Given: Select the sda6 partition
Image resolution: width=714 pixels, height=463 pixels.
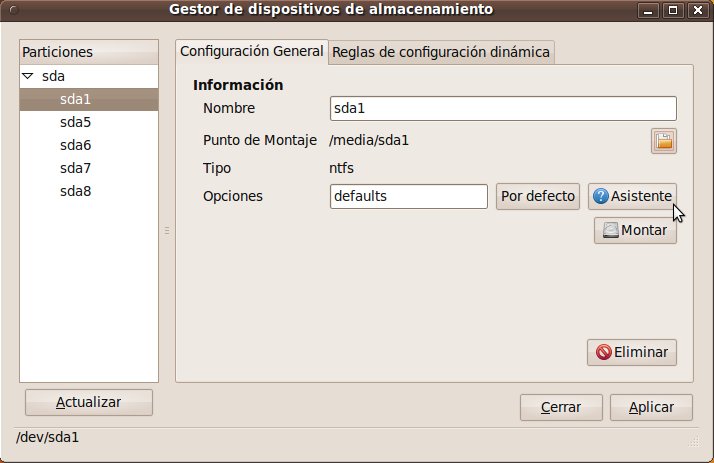Looking at the screenshot, I should (89, 145).
